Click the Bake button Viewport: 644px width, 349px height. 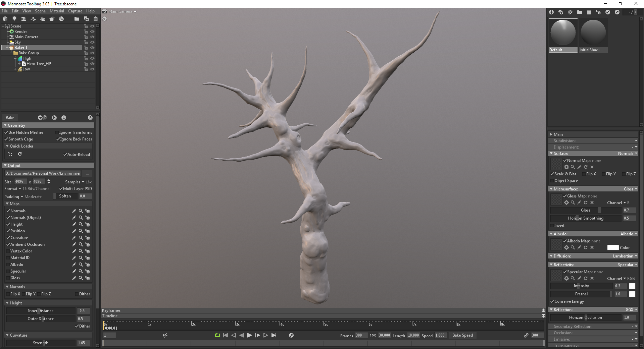tap(10, 117)
